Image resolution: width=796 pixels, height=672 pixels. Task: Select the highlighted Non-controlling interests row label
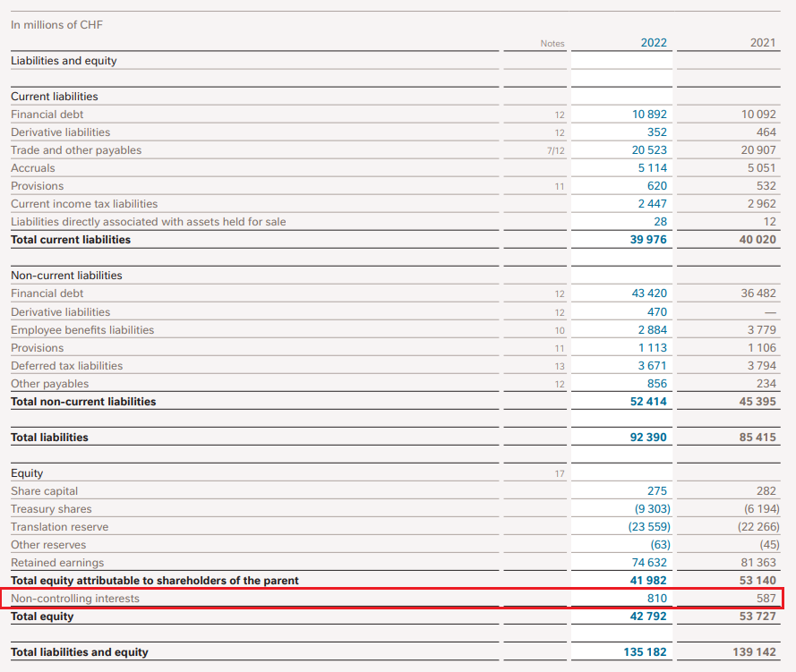(75, 598)
